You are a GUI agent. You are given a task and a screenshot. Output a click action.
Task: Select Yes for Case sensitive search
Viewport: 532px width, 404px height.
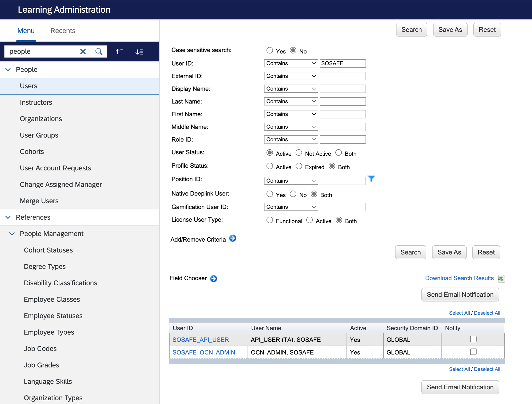pyautogui.click(x=269, y=50)
